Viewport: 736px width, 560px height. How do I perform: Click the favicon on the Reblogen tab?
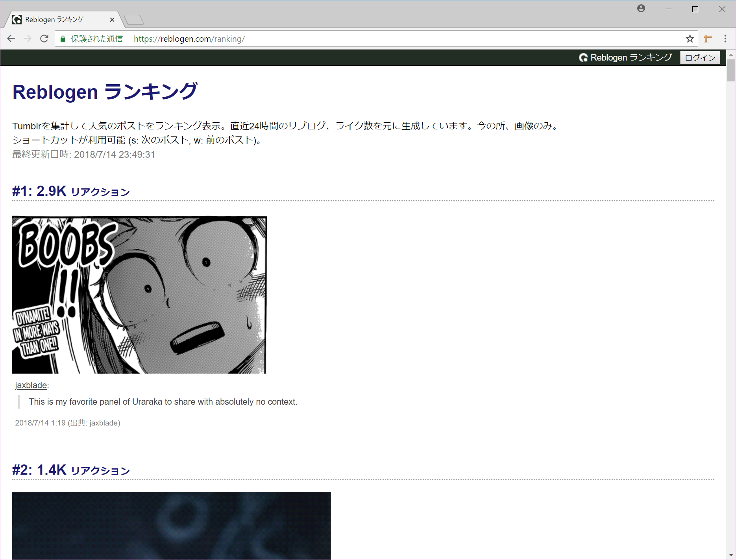[17, 19]
